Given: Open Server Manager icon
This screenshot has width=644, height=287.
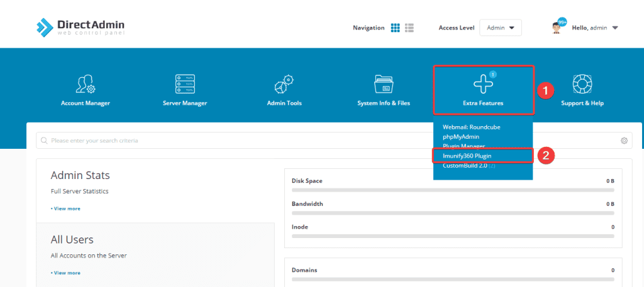Looking at the screenshot, I should point(185,85).
